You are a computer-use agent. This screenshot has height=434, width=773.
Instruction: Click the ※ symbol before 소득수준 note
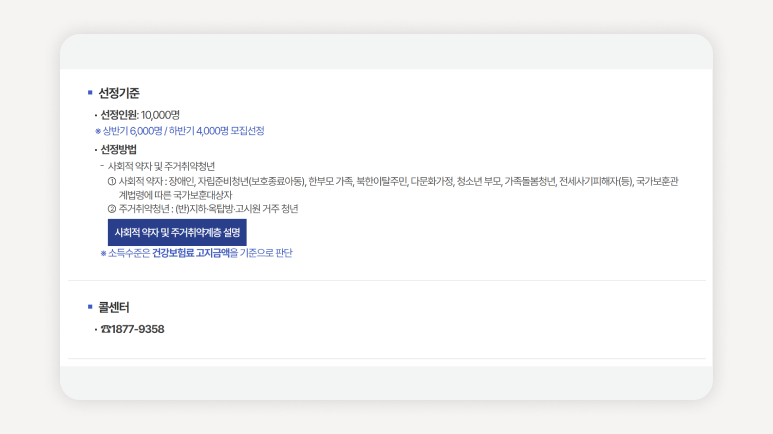coord(103,253)
